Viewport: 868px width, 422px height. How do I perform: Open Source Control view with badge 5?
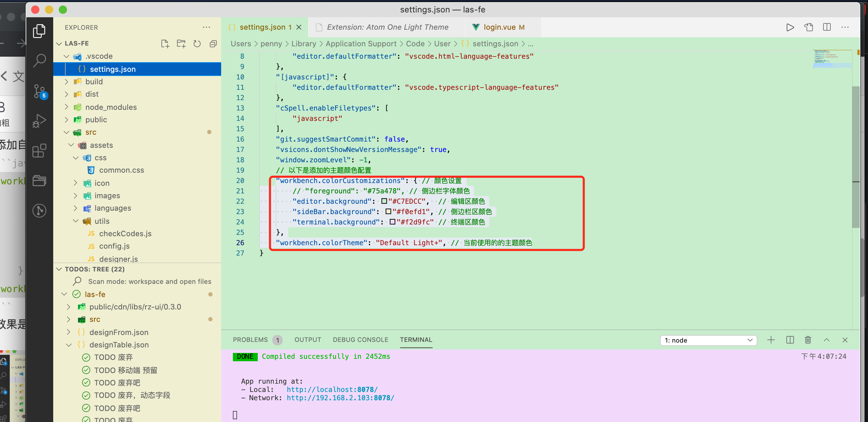(x=39, y=91)
